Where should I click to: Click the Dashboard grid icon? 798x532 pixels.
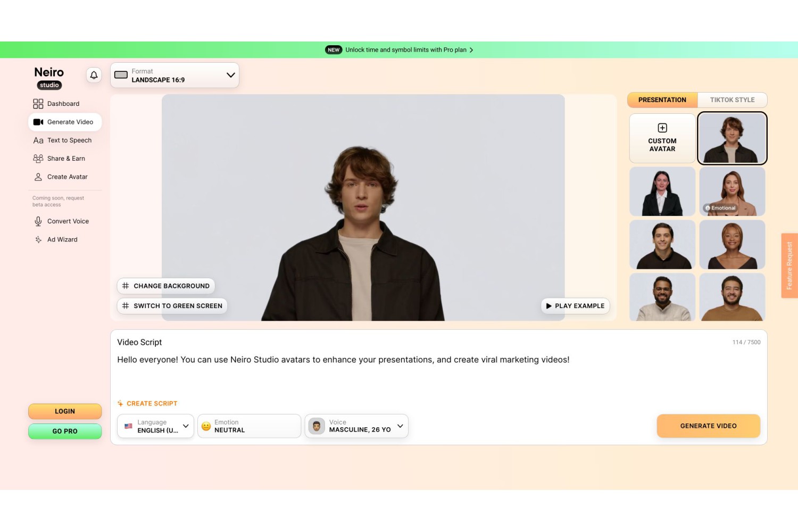(x=38, y=104)
